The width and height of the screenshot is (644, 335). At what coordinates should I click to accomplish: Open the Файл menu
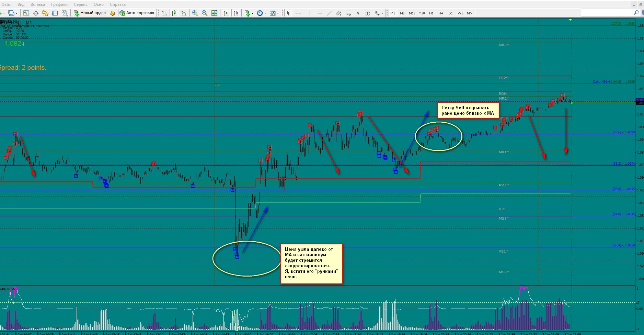pos(6,4)
